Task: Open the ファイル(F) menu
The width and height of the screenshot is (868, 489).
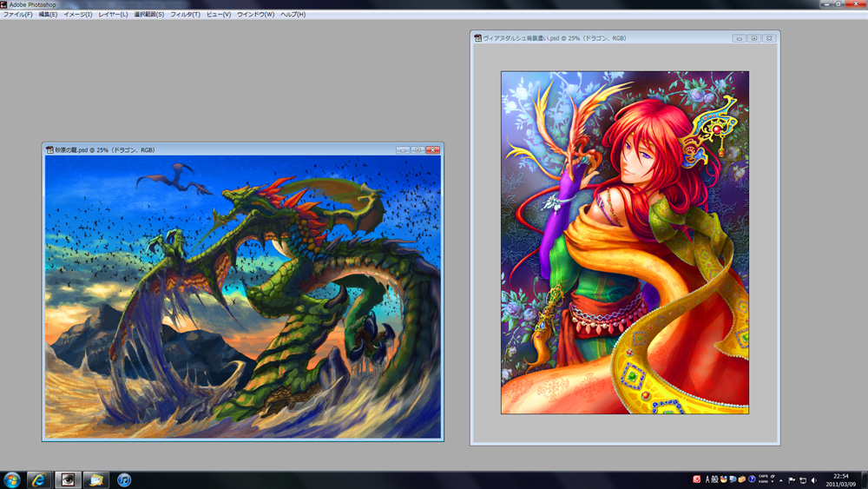Action: [17, 15]
